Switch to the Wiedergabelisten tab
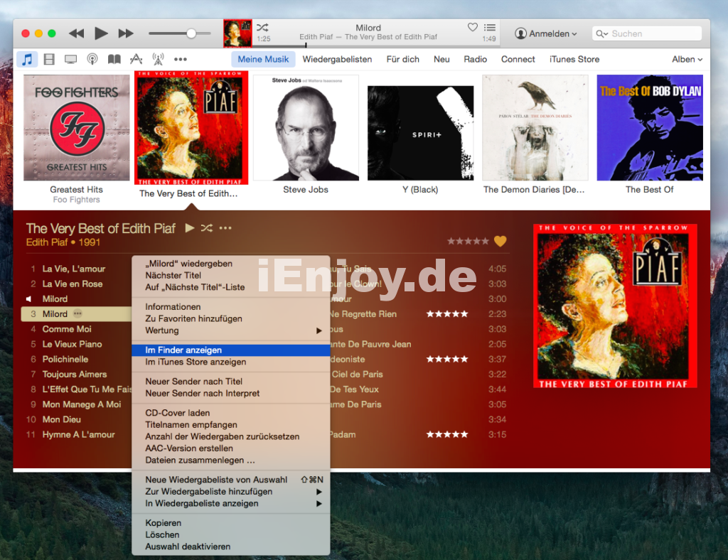The width and height of the screenshot is (728, 560). [x=337, y=59]
